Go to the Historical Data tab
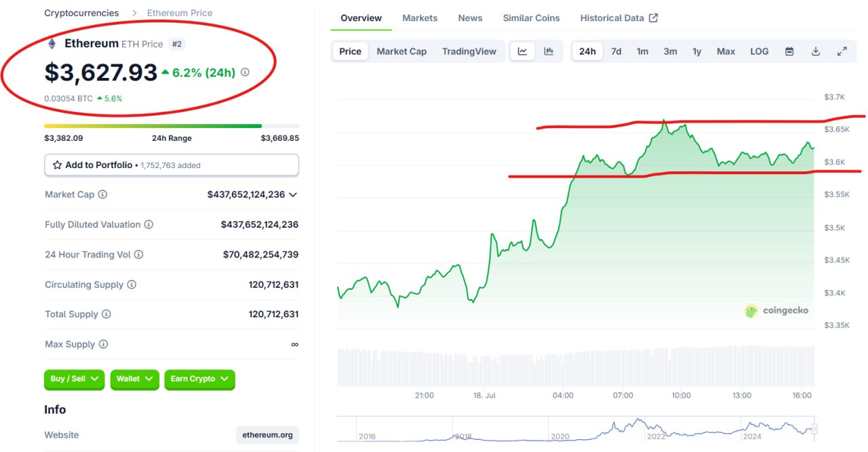This screenshot has height=452, width=868. [x=618, y=18]
